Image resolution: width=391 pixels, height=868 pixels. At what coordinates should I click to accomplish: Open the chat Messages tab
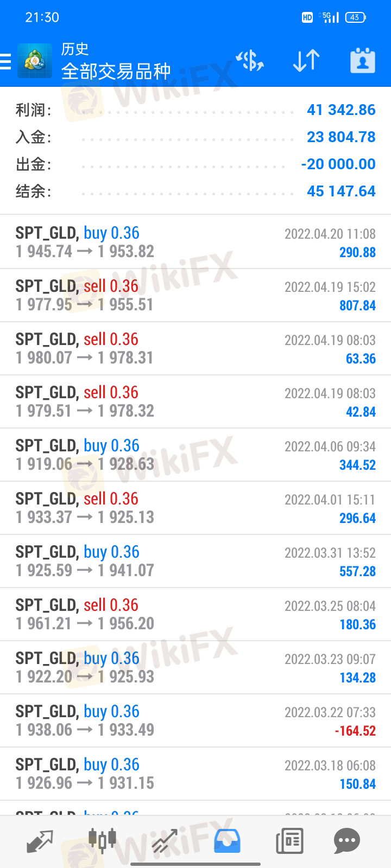346,841
